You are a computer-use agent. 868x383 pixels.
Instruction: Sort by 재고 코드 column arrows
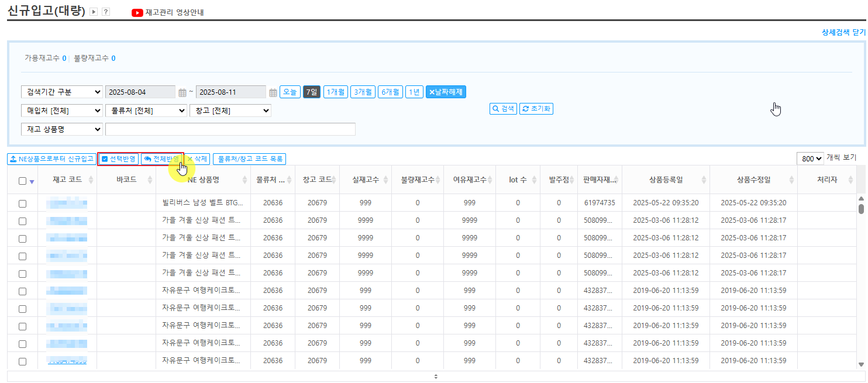tap(91, 180)
